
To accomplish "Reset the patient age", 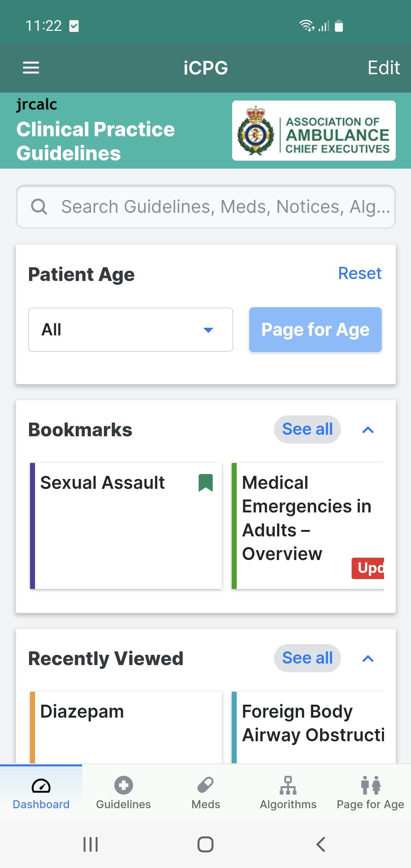I will tap(360, 273).
